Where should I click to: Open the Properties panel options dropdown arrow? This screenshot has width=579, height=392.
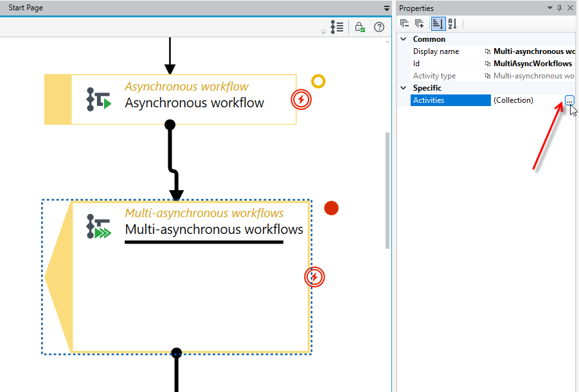[x=549, y=8]
